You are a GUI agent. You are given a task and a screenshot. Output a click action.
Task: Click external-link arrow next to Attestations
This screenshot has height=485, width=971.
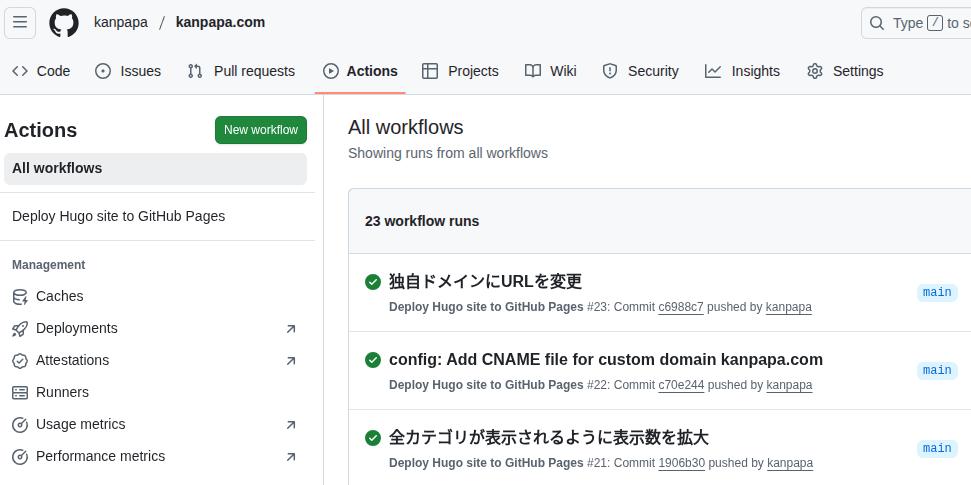tap(291, 361)
